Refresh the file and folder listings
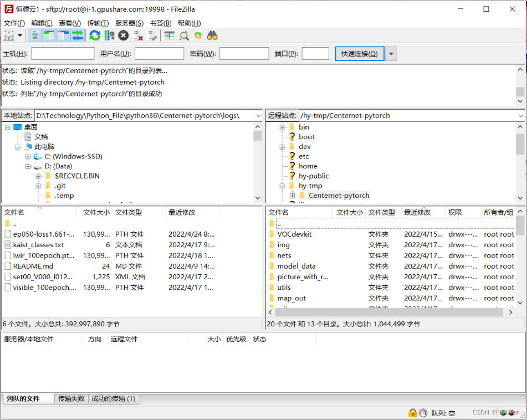 tap(94, 35)
